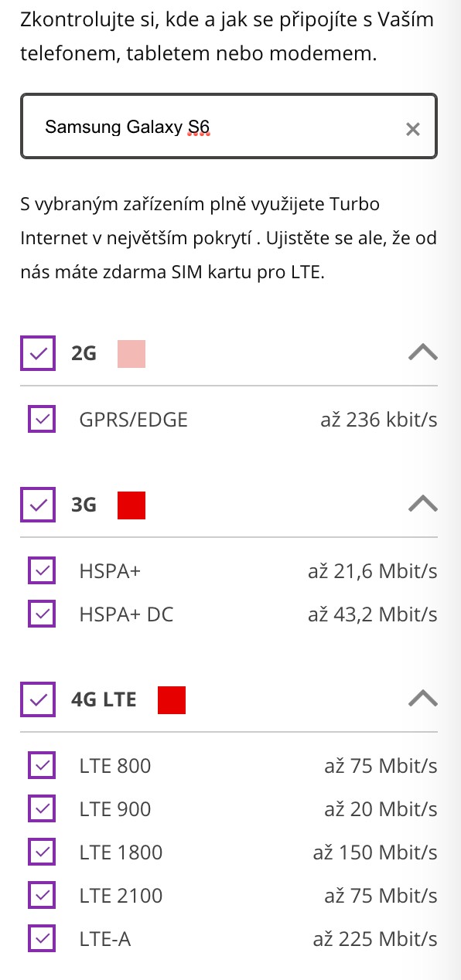Toggle the LTE 2100 checkbox
The width and height of the screenshot is (461, 980).
tap(42, 896)
